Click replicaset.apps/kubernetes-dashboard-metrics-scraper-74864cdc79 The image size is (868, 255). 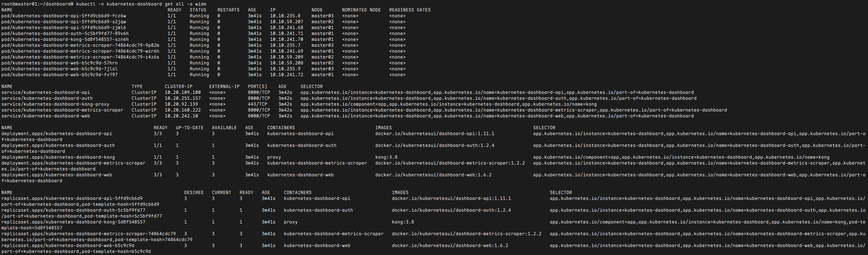[x=89, y=234]
